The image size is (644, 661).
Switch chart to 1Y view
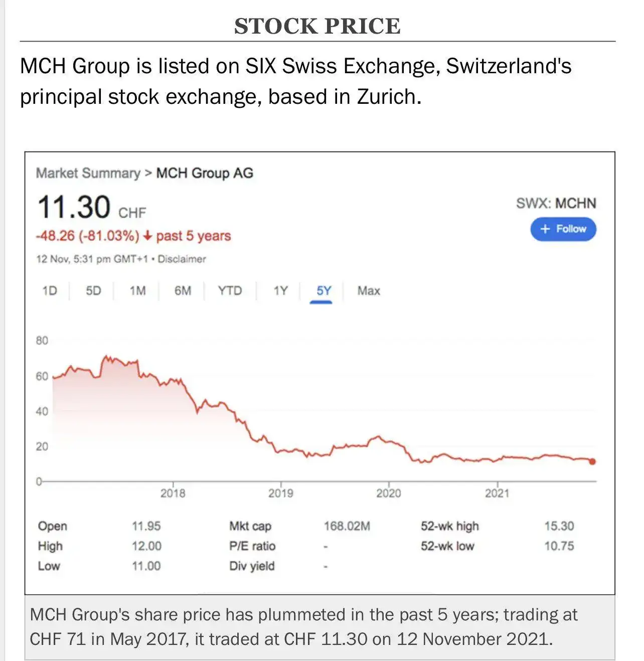(x=280, y=291)
